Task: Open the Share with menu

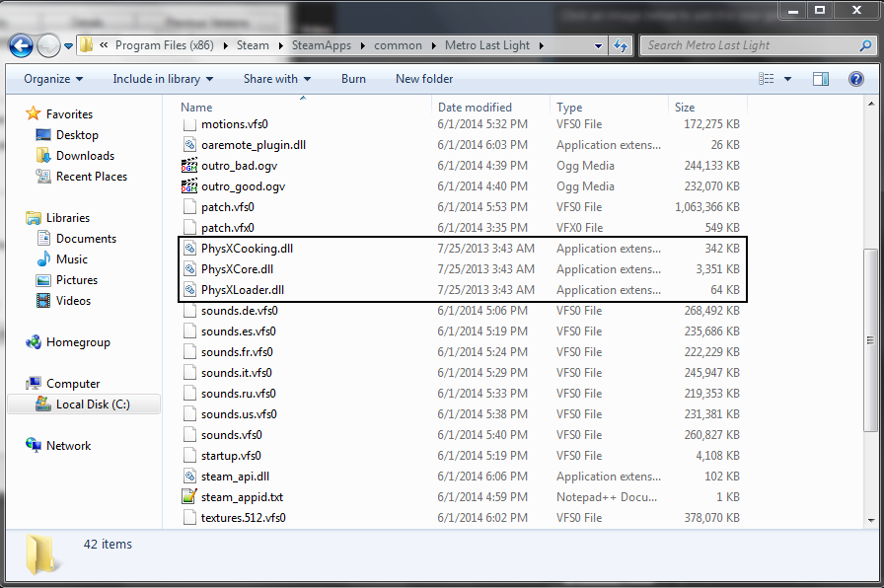Action: point(277,79)
